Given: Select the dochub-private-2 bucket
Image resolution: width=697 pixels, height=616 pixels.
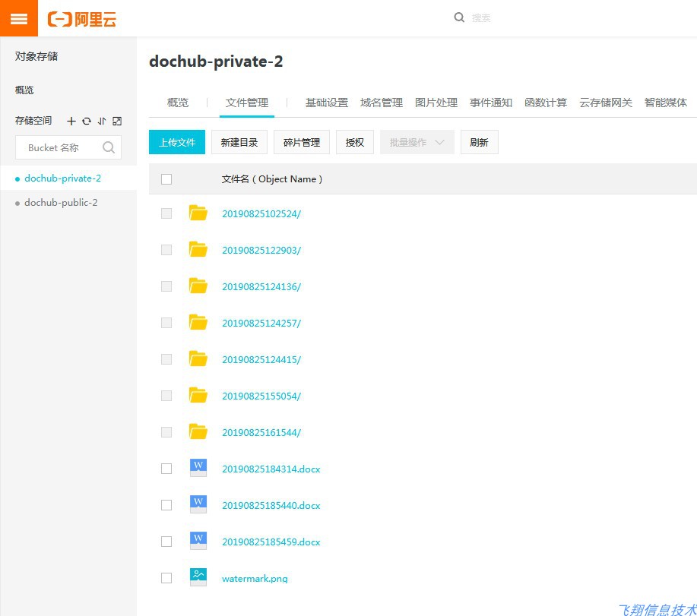Looking at the screenshot, I should point(62,178).
